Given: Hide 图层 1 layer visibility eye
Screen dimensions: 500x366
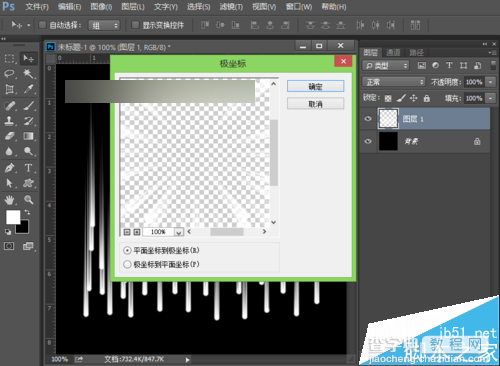Looking at the screenshot, I should point(368,118).
